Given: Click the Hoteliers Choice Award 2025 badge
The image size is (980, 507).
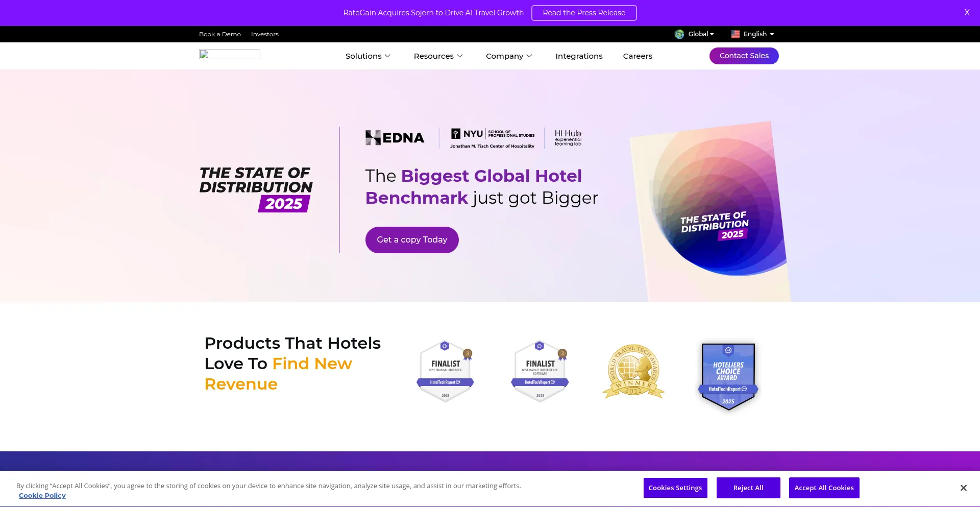Looking at the screenshot, I should coord(728,377).
